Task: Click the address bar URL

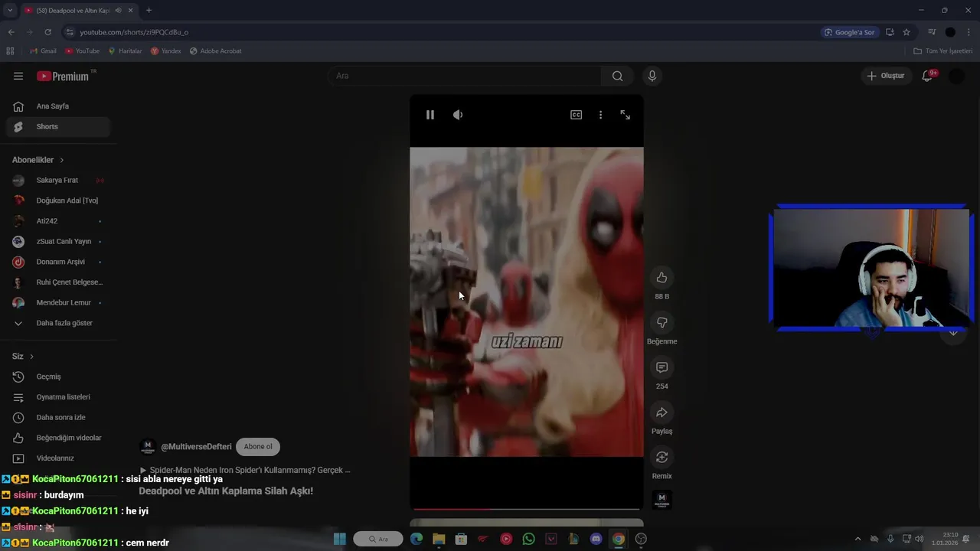Action: click(x=134, y=32)
